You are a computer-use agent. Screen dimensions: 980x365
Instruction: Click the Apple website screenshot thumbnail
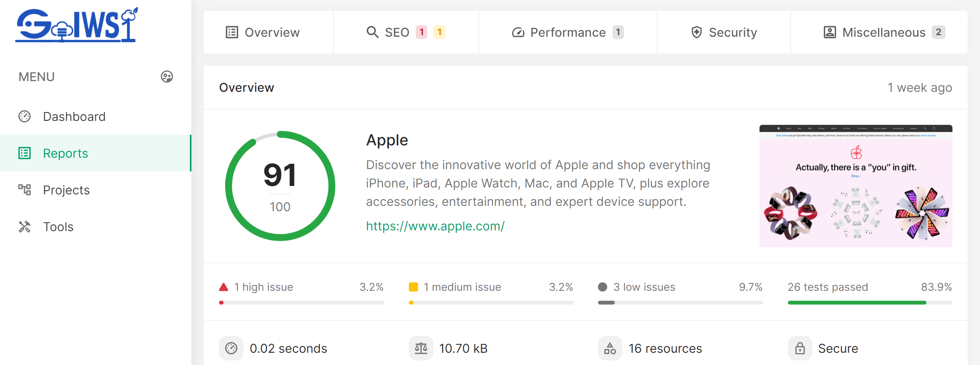[x=856, y=186]
